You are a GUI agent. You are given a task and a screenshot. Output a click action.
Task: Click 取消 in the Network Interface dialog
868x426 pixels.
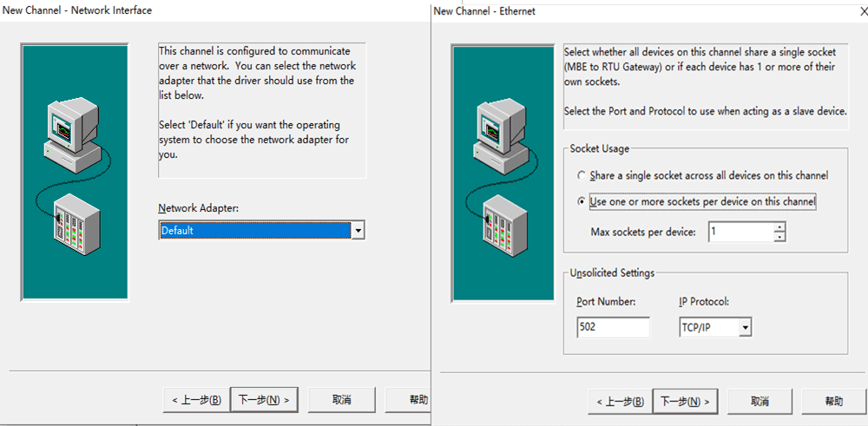342,400
